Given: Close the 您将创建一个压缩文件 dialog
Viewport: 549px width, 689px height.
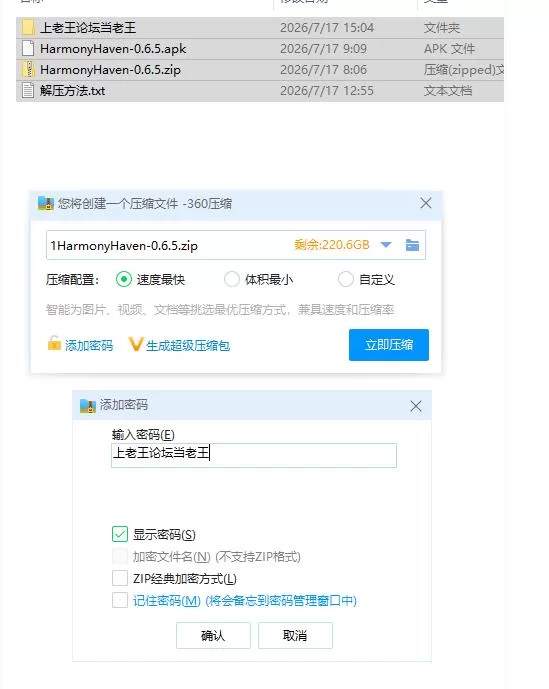Looking at the screenshot, I should pyautogui.click(x=425, y=203).
